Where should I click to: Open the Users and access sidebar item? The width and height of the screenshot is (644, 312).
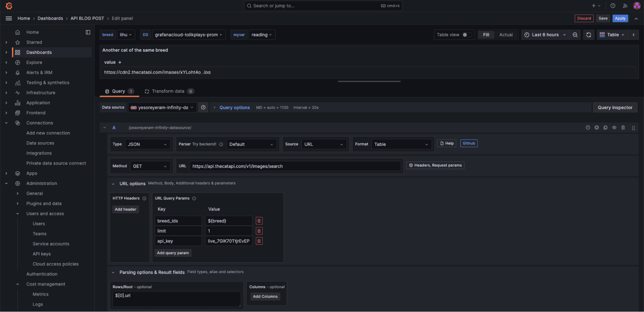(45, 213)
